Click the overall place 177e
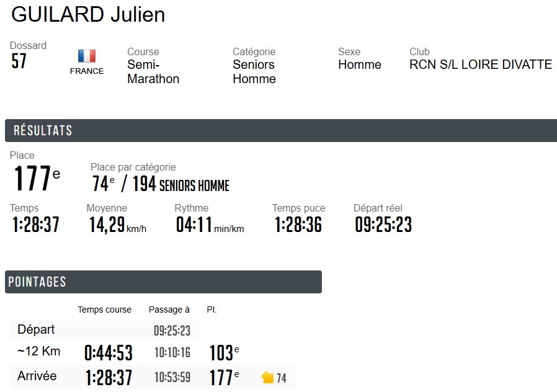 (x=37, y=179)
